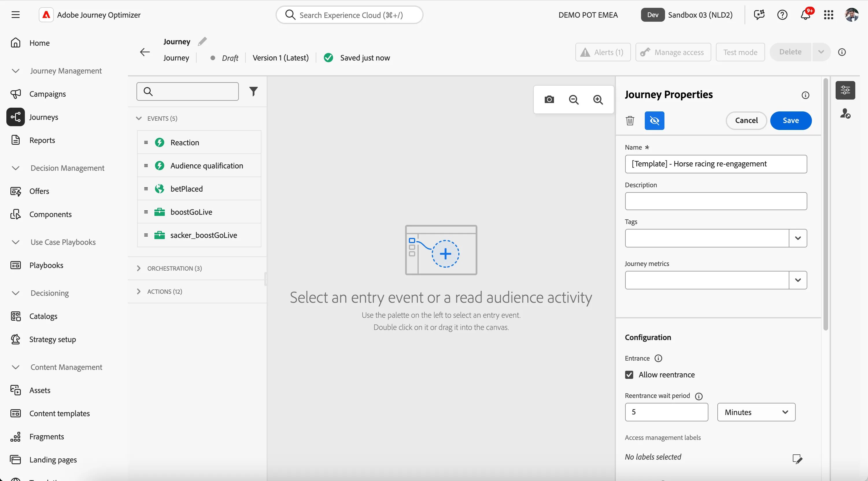Viewport: 868px width, 481px height.
Task: Expand the ACTIONS section
Action: pyautogui.click(x=138, y=291)
